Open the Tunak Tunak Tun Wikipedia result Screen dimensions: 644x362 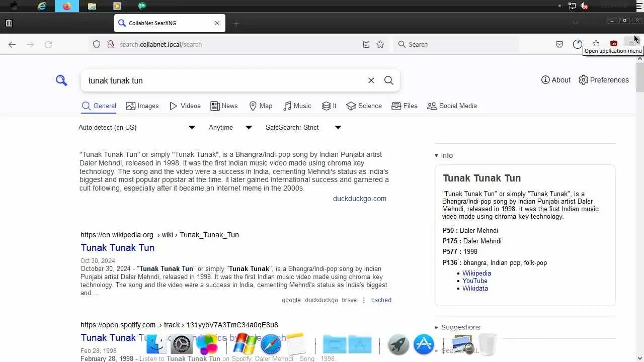point(118,247)
